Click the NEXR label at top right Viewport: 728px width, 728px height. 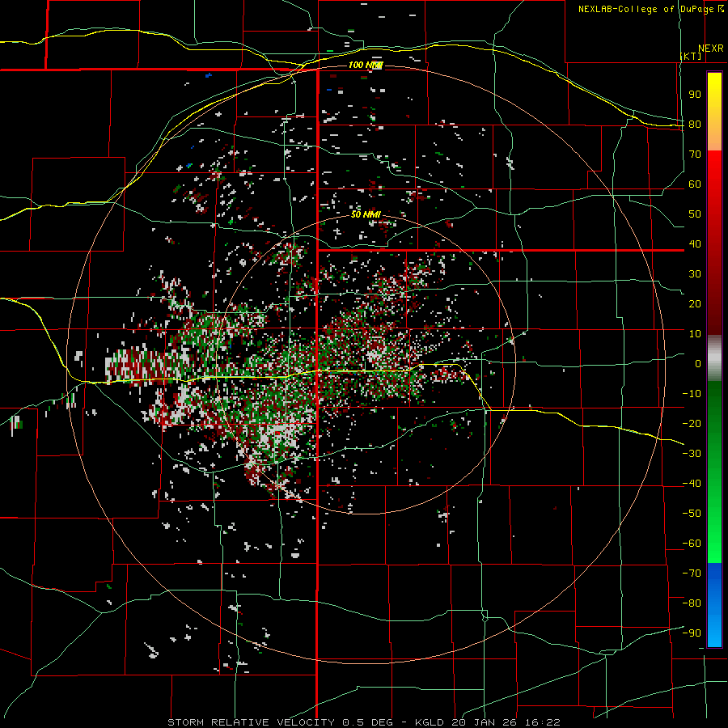(x=711, y=49)
